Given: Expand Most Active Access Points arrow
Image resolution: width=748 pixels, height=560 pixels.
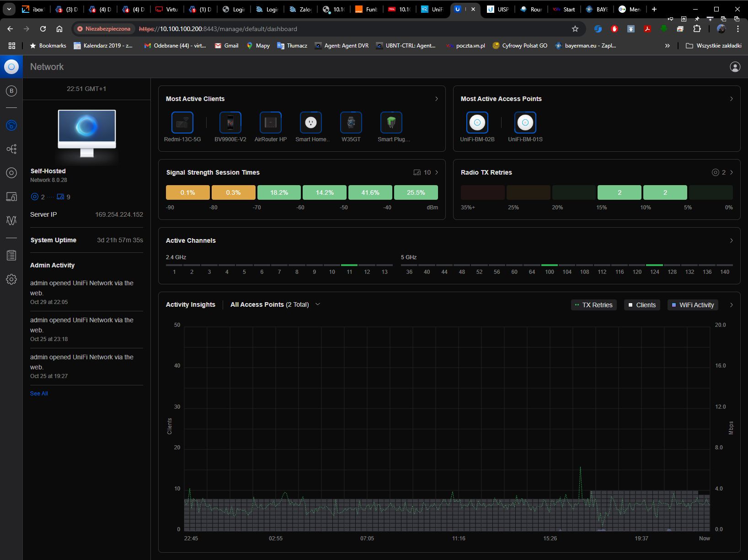Looking at the screenshot, I should coord(732,99).
